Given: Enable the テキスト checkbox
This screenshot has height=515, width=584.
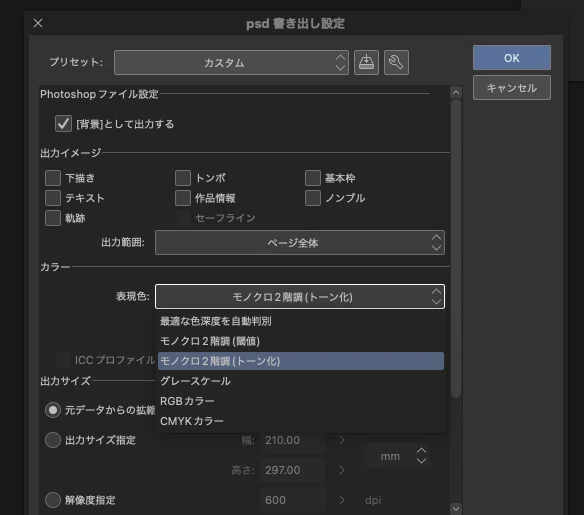Looking at the screenshot, I should pyautogui.click(x=53, y=198).
